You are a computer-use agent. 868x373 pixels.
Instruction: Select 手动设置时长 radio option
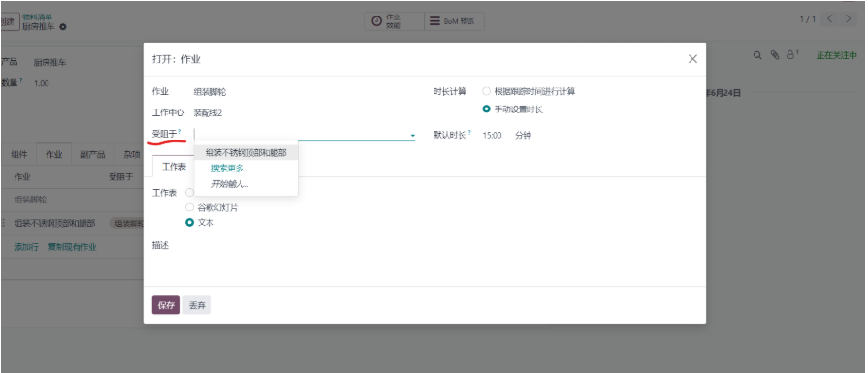pos(486,109)
